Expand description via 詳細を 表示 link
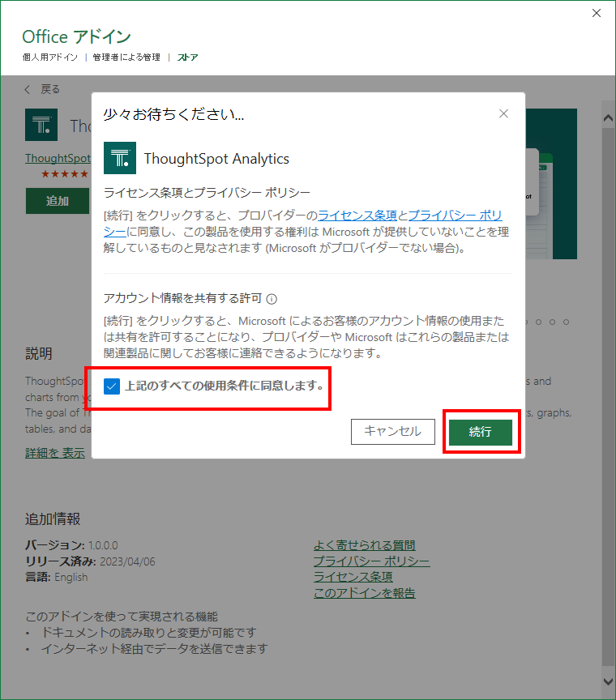Image resolution: width=616 pixels, height=700 pixels. (x=55, y=453)
